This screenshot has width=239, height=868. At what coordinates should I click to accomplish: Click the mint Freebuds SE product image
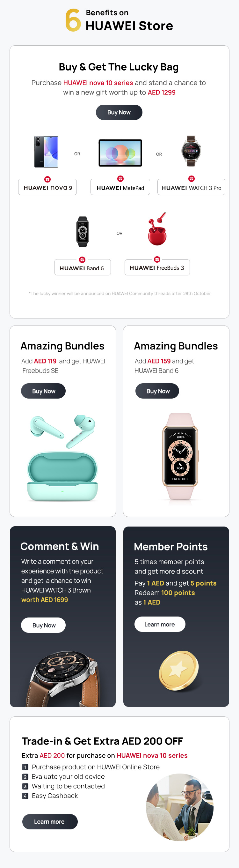point(63,458)
